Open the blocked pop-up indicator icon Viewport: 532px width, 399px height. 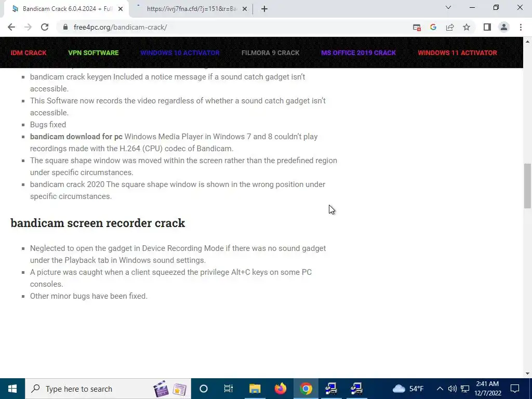pyautogui.click(x=417, y=27)
